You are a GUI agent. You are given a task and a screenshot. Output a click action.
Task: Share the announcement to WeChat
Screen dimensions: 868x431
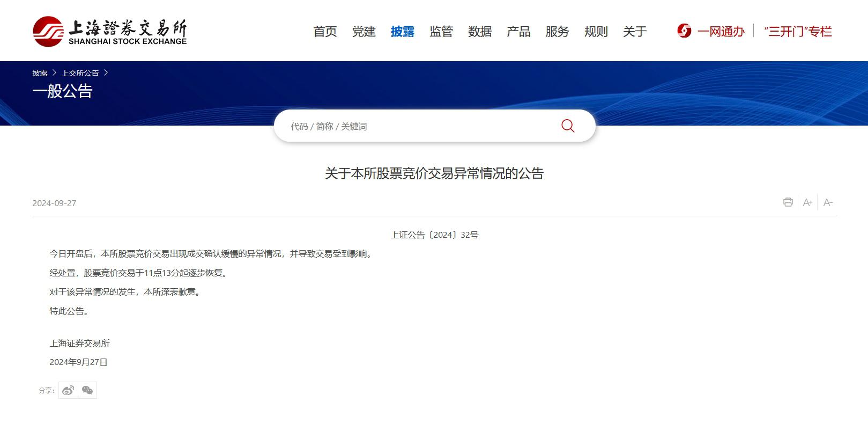87,390
